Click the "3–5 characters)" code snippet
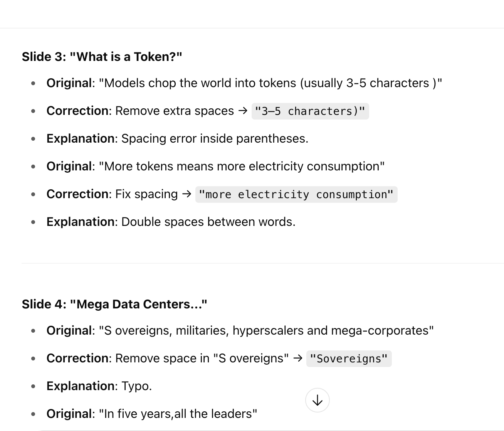This screenshot has width=504, height=431. point(310,111)
